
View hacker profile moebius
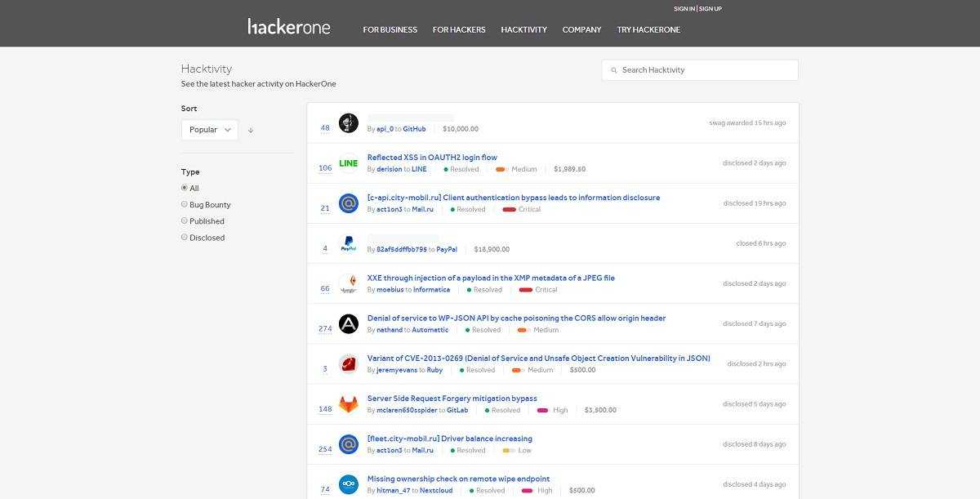pyautogui.click(x=390, y=290)
